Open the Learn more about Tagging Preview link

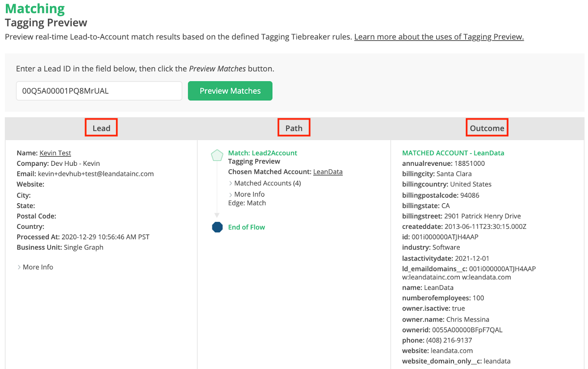point(439,37)
